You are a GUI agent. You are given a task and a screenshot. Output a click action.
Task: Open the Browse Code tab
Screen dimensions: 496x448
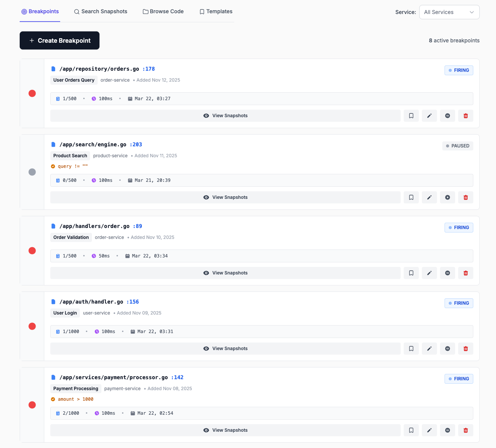pos(163,11)
